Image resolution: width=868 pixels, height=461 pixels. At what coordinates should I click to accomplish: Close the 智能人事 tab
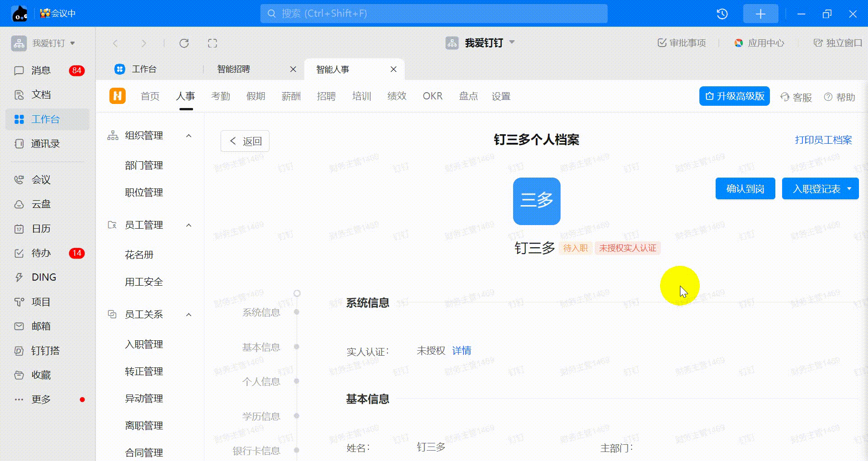(393, 69)
